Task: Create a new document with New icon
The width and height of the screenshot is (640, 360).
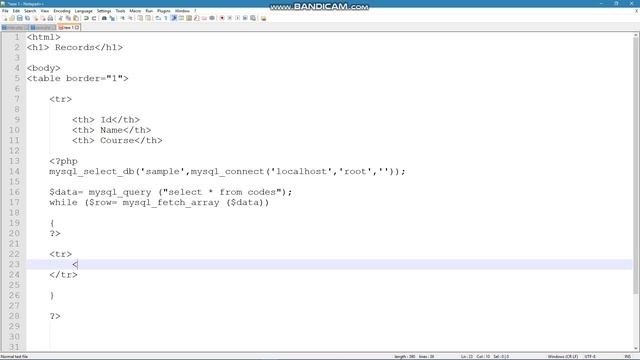Action: click(x=5, y=18)
